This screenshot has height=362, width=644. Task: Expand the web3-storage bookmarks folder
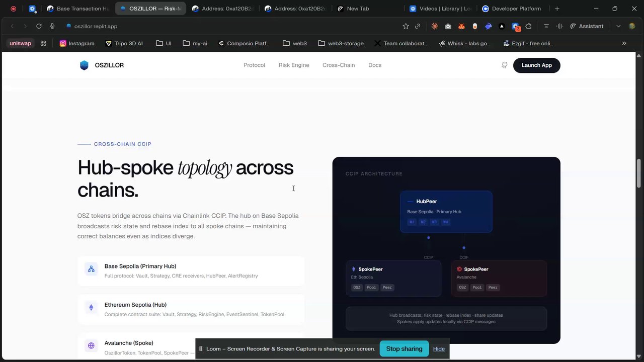(341, 43)
